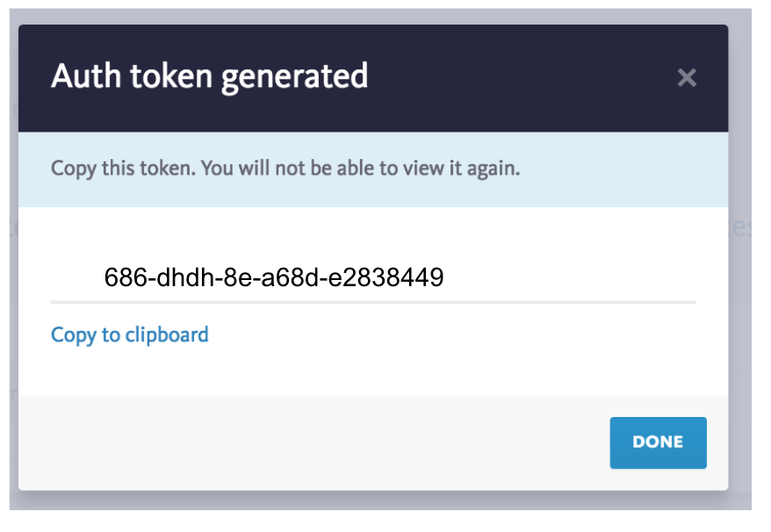
Task: Place cursor in the auth token input
Action: pos(373,277)
